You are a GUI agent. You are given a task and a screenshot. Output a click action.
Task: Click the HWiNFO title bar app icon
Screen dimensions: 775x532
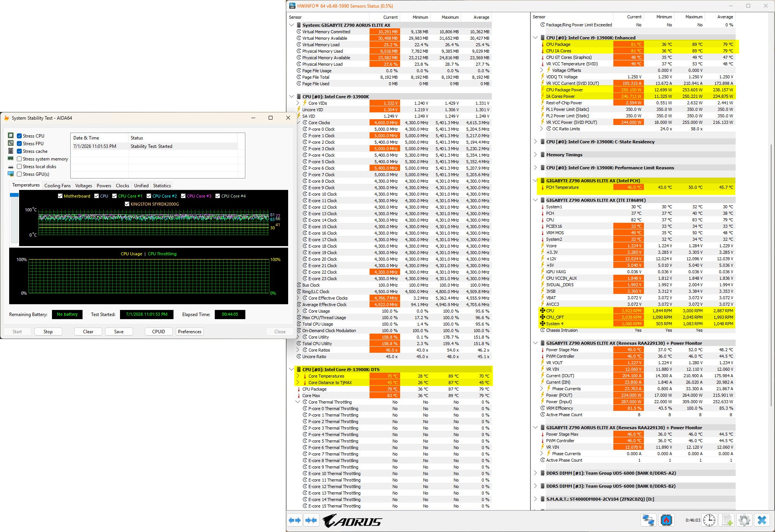click(292, 6)
